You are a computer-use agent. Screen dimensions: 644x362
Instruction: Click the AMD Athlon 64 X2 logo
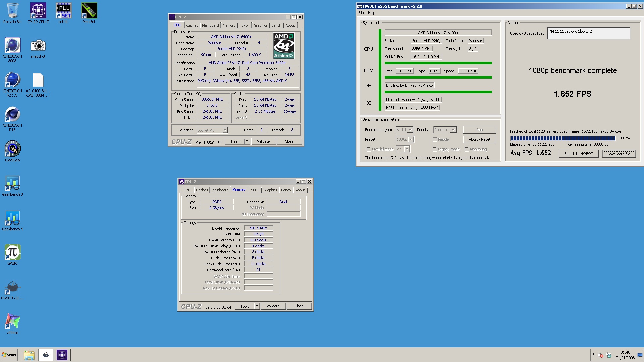284,46
